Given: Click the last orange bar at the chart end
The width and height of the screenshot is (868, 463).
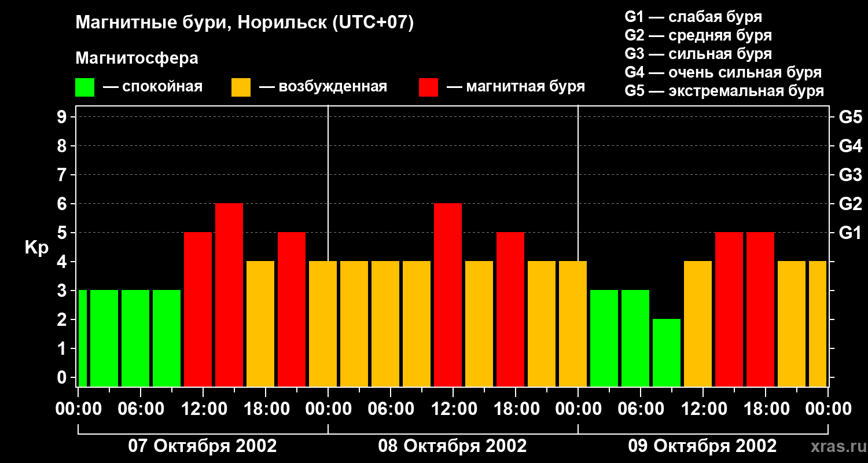Looking at the screenshot, I should point(818,324).
